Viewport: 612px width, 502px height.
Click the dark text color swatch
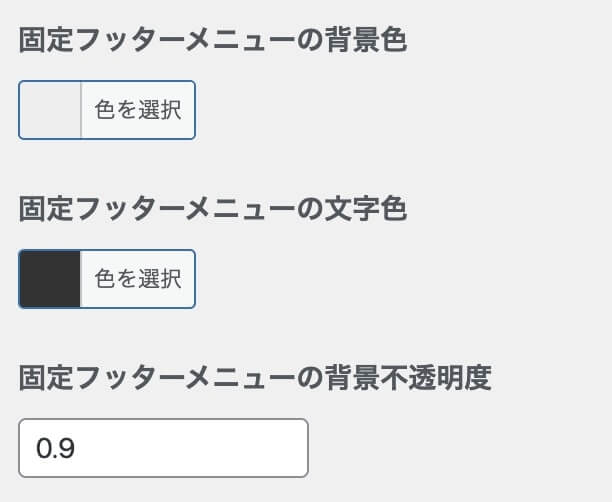[50, 279]
